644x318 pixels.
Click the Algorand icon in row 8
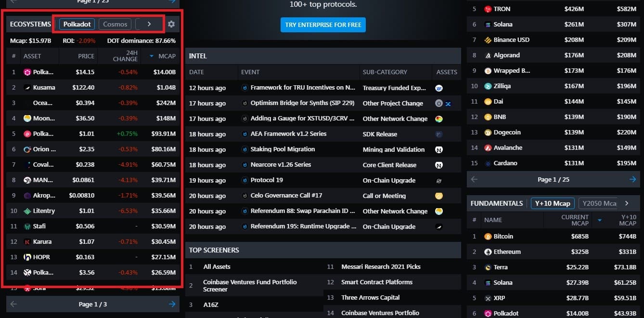click(488, 55)
